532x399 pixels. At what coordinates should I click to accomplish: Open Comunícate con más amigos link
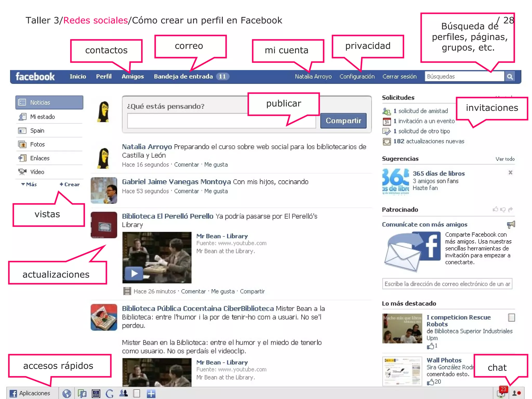424,224
